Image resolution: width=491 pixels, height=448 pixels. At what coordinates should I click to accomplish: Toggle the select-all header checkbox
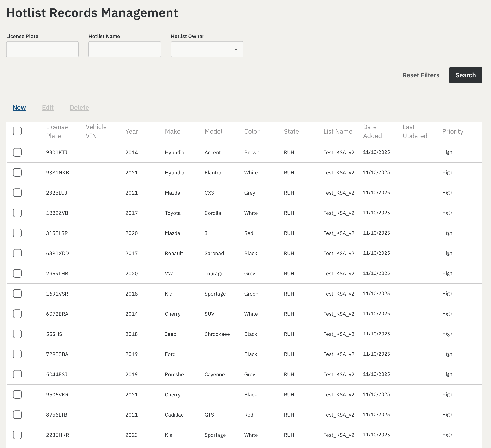17,131
